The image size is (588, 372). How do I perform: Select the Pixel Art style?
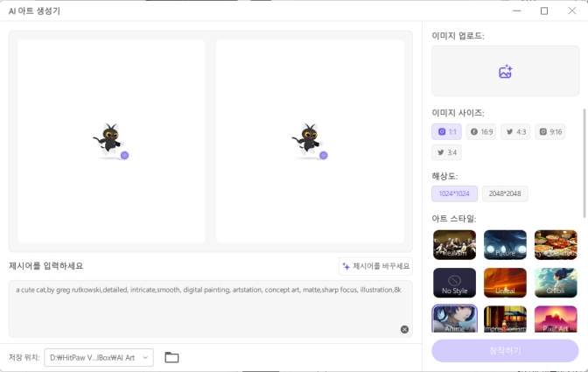[x=556, y=319]
